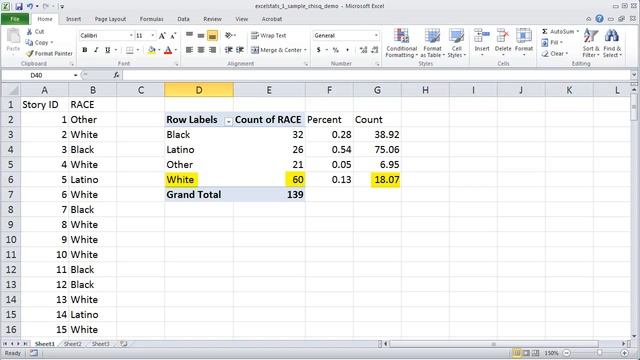Viewport: 640px width, 360px height.
Task: Click the Increase Decimal icon
Action: tap(363, 50)
